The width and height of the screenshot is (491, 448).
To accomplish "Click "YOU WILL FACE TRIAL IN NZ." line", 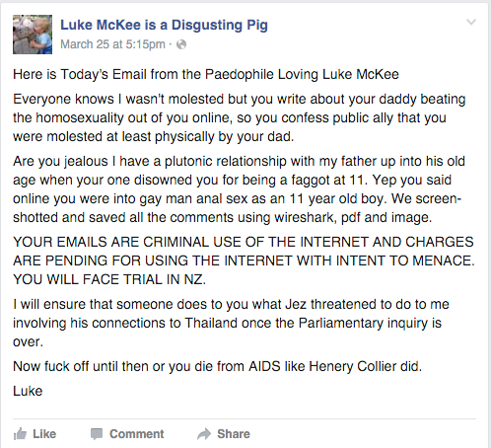I will (109, 279).
